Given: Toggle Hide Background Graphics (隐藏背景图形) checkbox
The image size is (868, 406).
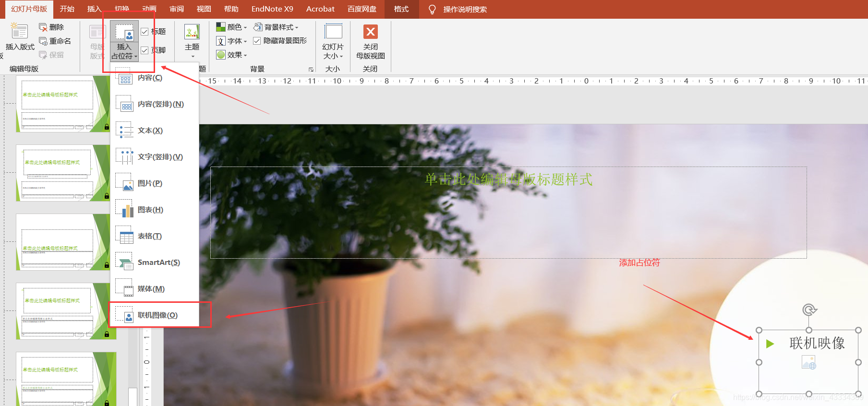Looking at the screenshot, I should pyautogui.click(x=257, y=41).
